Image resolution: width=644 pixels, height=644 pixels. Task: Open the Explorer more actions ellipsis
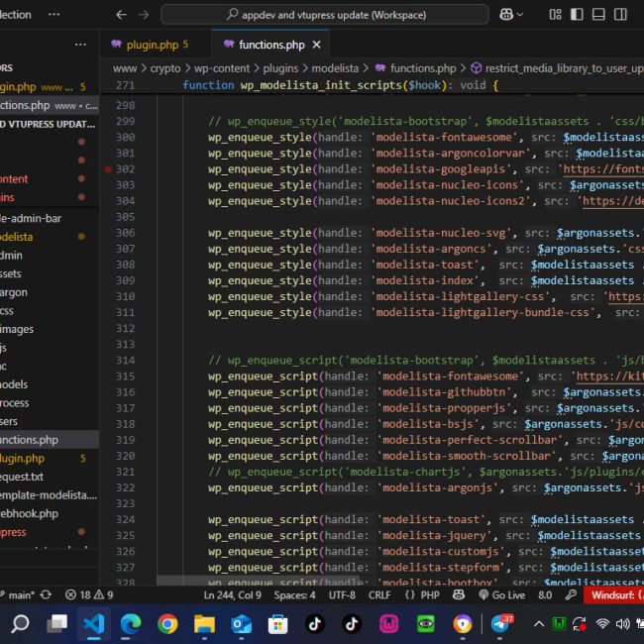coord(80,45)
